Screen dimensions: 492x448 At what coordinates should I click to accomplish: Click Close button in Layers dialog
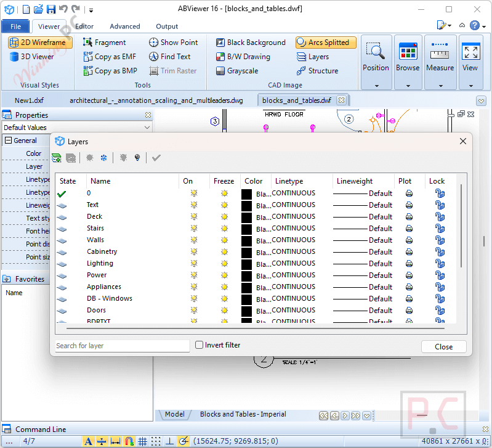[x=444, y=346]
